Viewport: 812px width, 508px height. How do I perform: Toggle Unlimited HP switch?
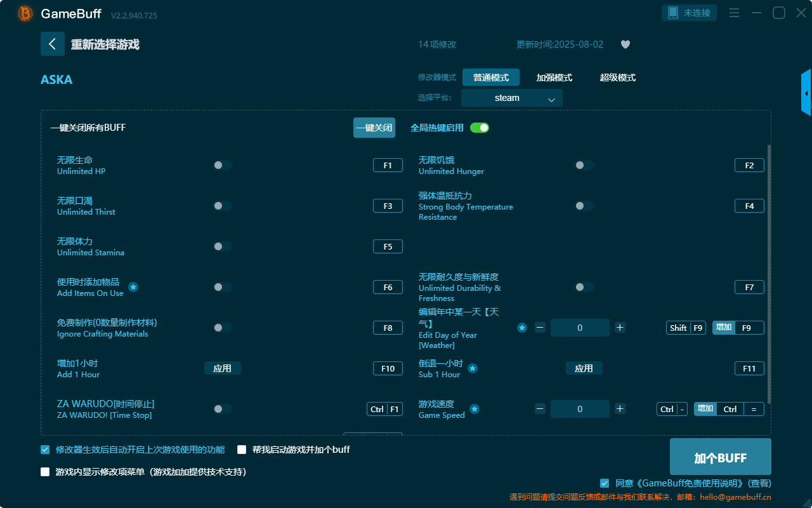coord(223,165)
